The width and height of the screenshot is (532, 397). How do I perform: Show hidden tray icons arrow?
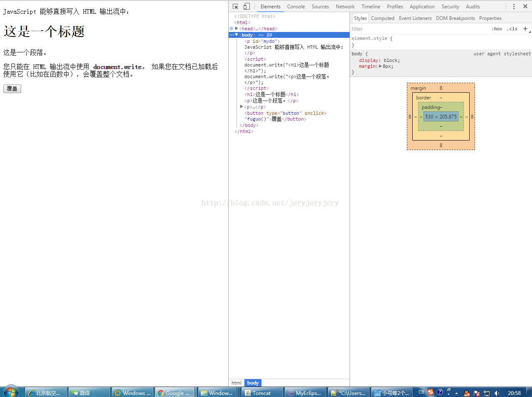tap(456, 393)
